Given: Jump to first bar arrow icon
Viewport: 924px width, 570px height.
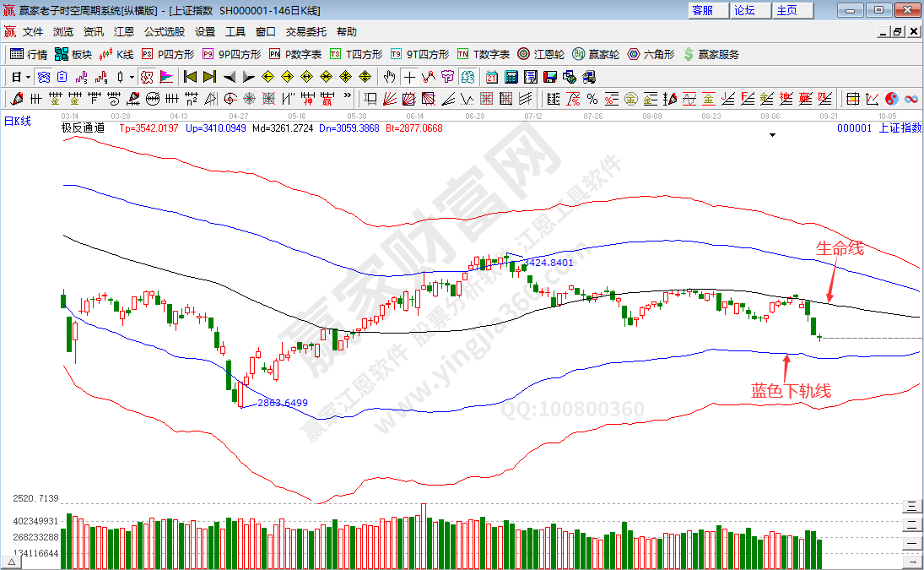Looking at the screenshot, I should (x=190, y=77).
